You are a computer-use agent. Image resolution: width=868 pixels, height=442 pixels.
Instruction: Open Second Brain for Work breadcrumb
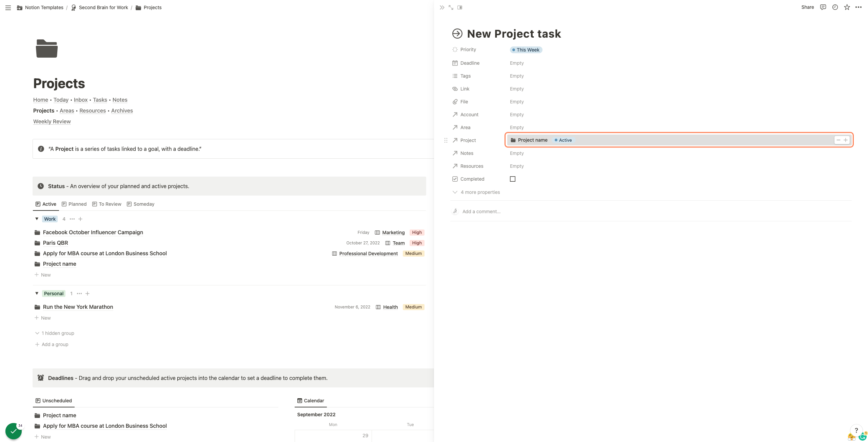pyautogui.click(x=100, y=7)
